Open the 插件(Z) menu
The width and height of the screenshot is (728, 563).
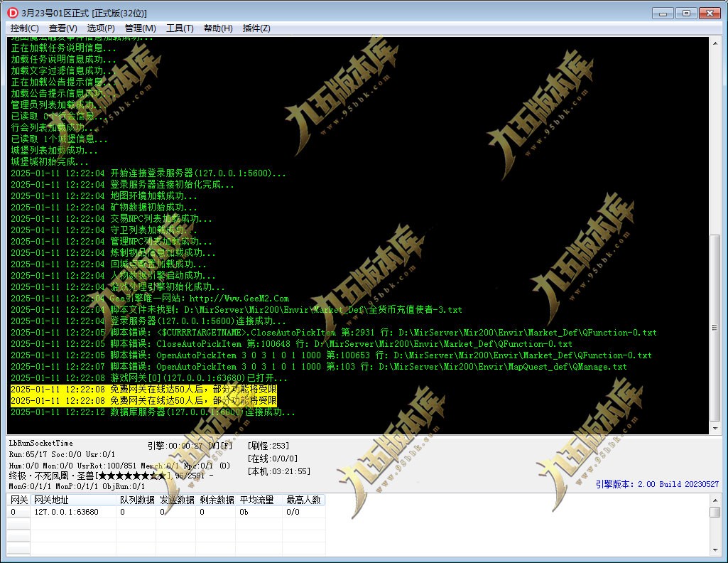(256, 28)
